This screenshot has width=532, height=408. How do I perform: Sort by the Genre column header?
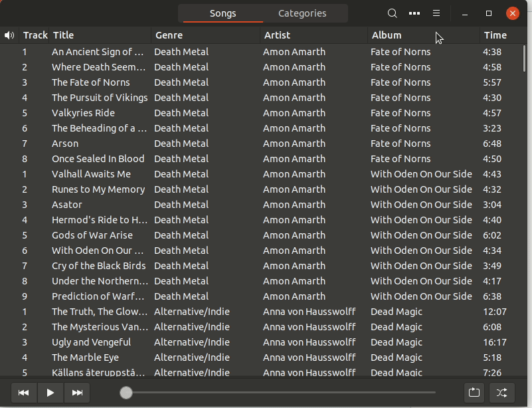pyautogui.click(x=206, y=35)
